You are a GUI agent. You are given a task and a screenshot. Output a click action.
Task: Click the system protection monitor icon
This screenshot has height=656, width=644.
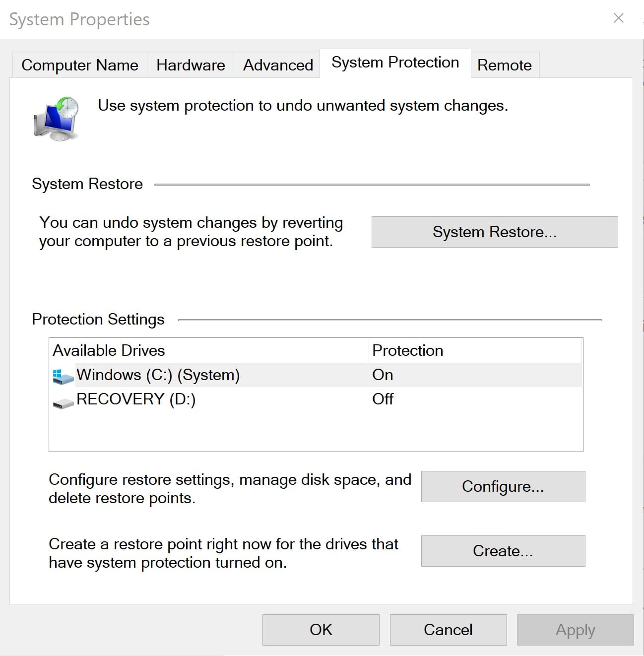[56, 119]
